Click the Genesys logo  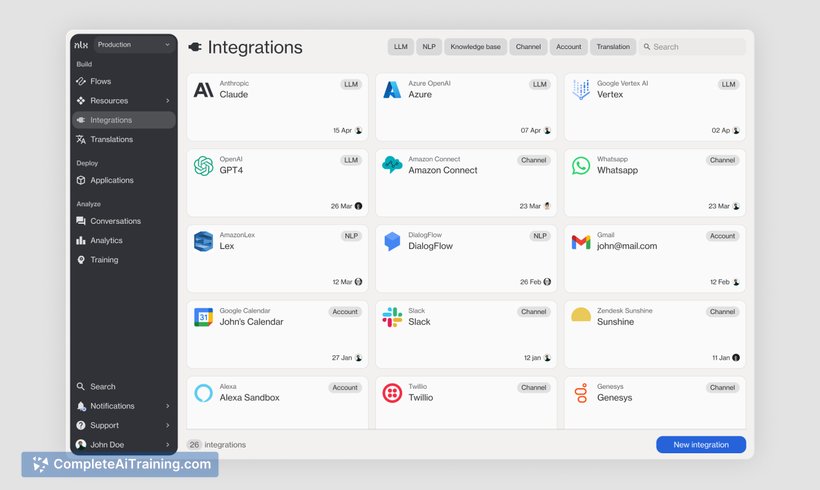pyautogui.click(x=580, y=393)
